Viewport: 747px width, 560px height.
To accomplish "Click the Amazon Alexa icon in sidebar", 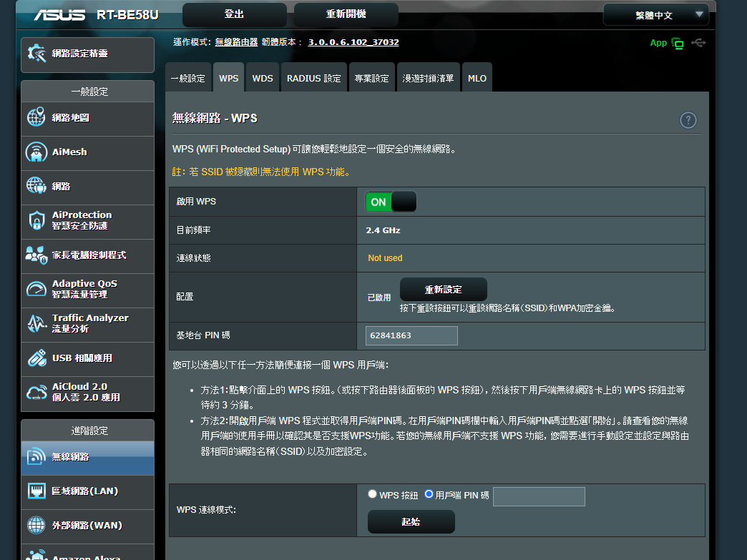I will point(36,555).
